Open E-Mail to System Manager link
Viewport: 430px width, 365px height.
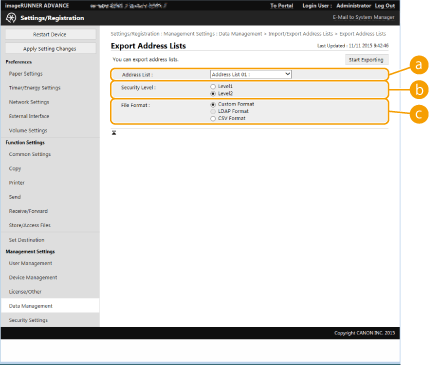(363, 17)
